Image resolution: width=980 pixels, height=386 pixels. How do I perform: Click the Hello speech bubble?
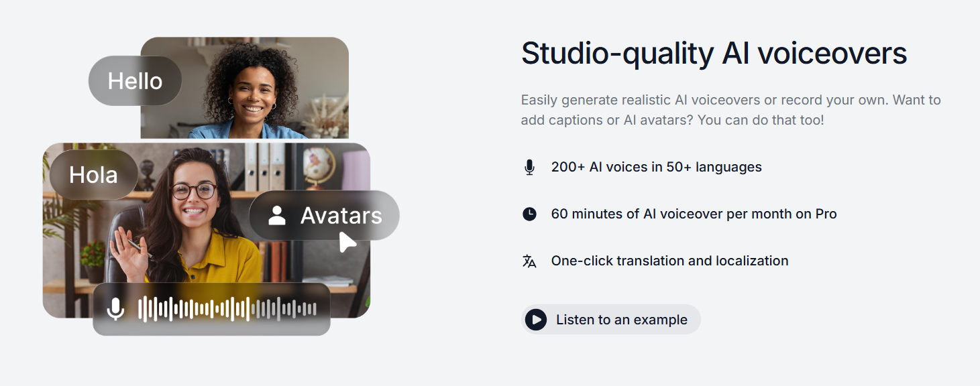pyautogui.click(x=135, y=81)
